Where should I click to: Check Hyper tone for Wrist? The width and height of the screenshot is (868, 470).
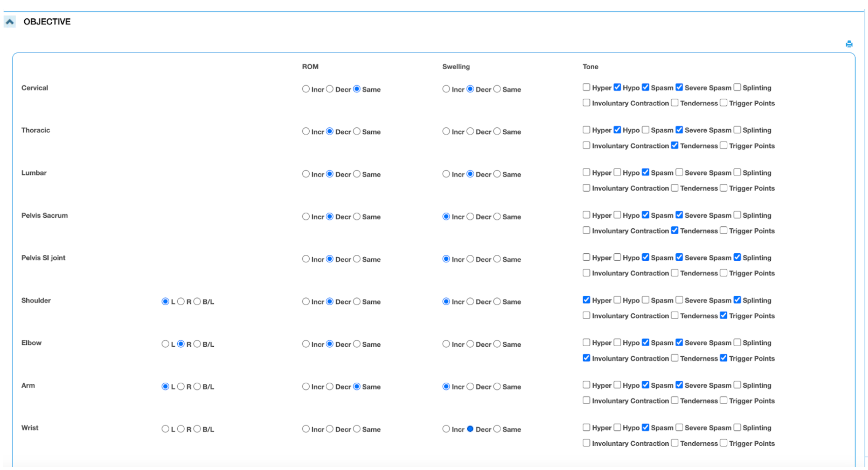(586, 427)
